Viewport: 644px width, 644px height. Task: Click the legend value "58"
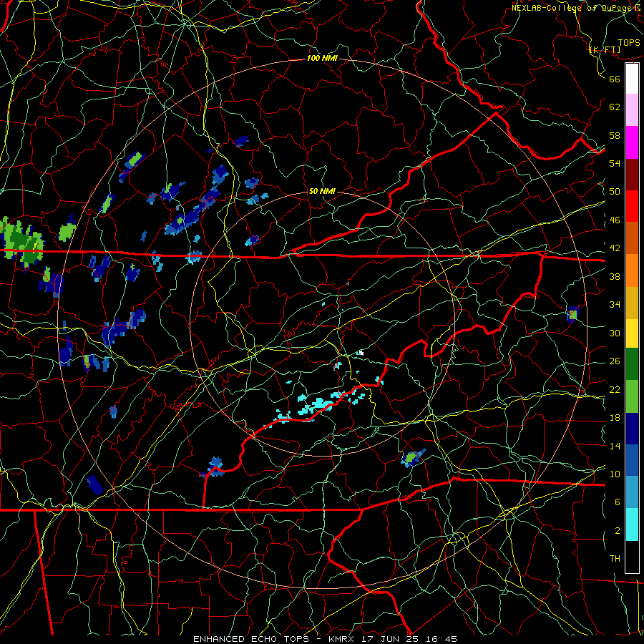(x=615, y=135)
